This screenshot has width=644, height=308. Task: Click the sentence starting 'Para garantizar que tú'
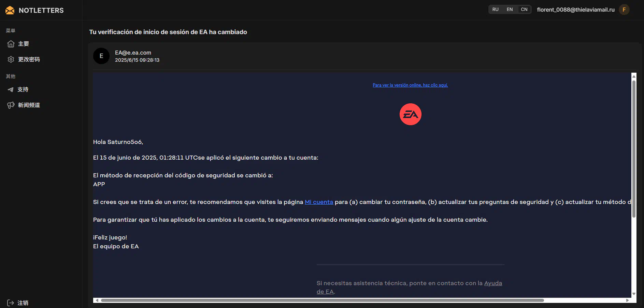click(290, 220)
